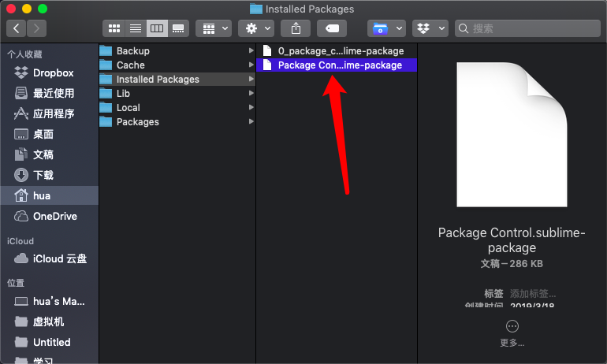Open iCloud 云盘 in the sidebar

click(50, 258)
